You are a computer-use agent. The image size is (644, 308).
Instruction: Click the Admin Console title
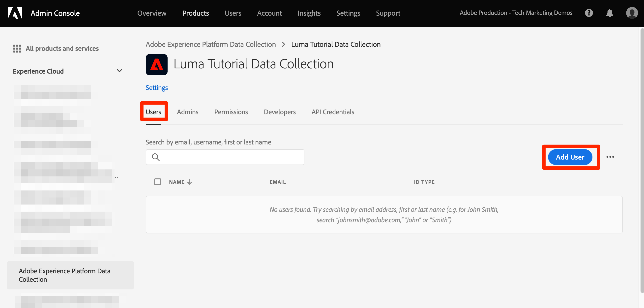pos(55,13)
